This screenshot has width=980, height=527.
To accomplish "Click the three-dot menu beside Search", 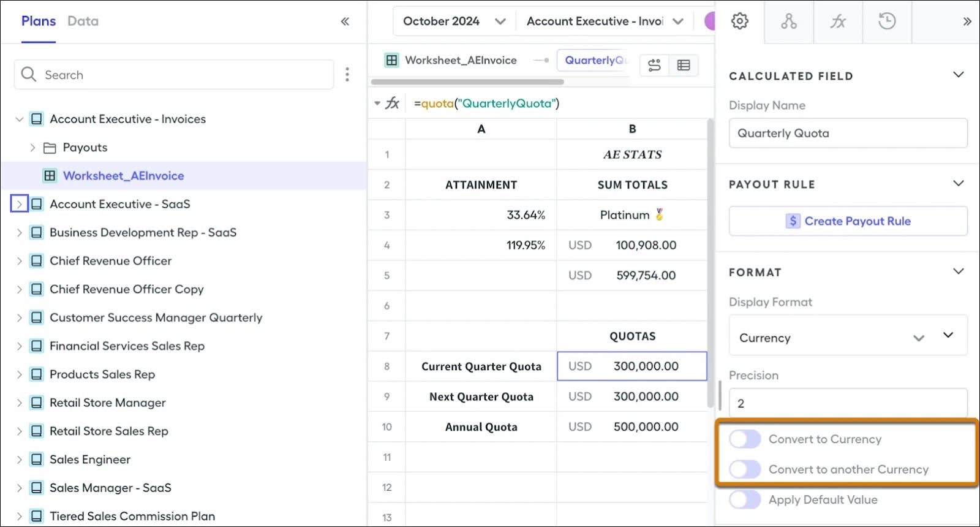I will 347,75.
